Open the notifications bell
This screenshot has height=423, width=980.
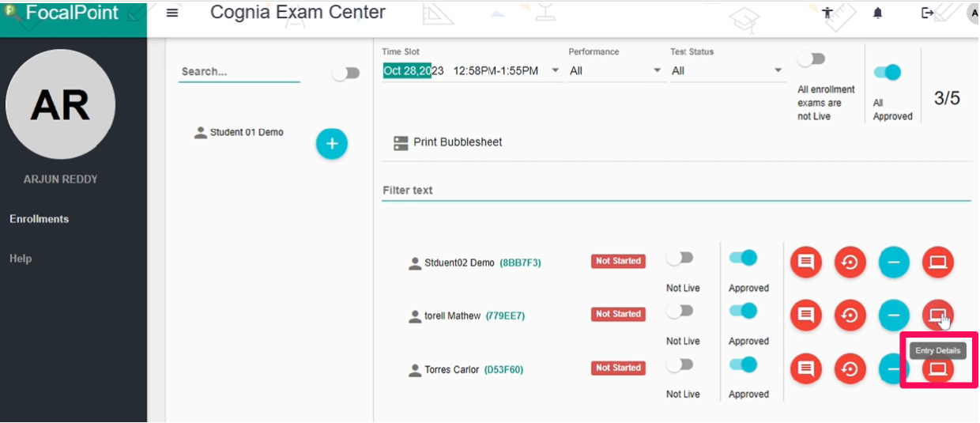[877, 13]
